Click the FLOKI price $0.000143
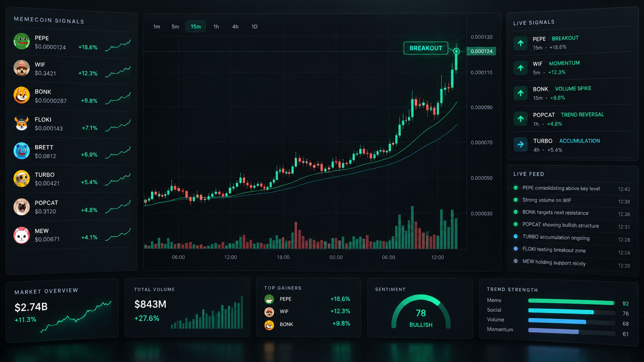Image resolution: width=644 pixels, height=362 pixels. [49, 128]
